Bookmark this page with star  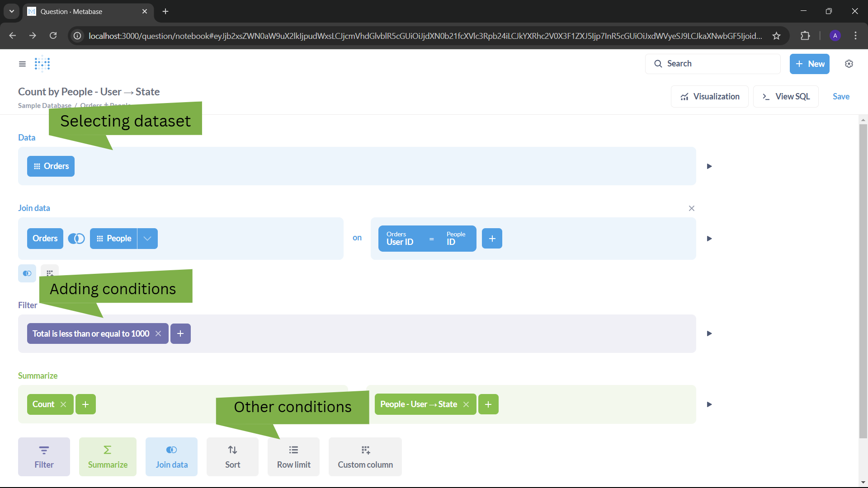pyautogui.click(x=776, y=36)
